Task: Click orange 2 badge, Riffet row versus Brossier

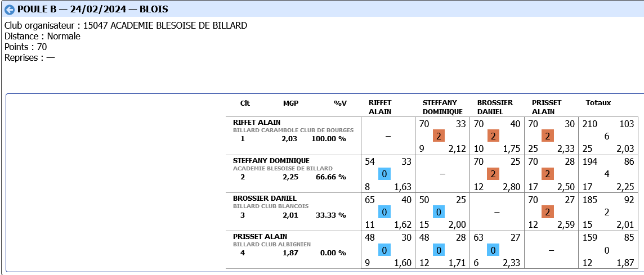Action: (493, 136)
